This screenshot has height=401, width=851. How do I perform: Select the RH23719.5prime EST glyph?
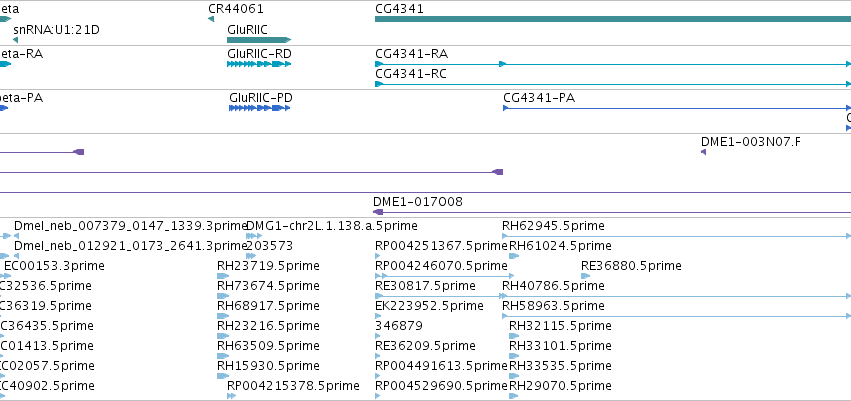pyautogui.click(x=223, y=276)
